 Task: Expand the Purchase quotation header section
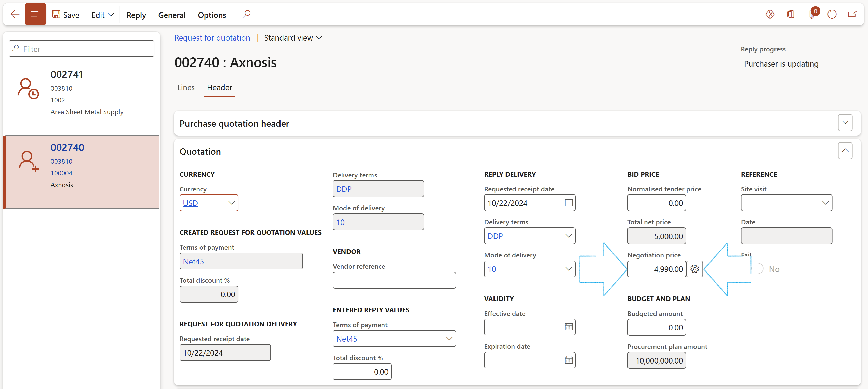point(845,123)
